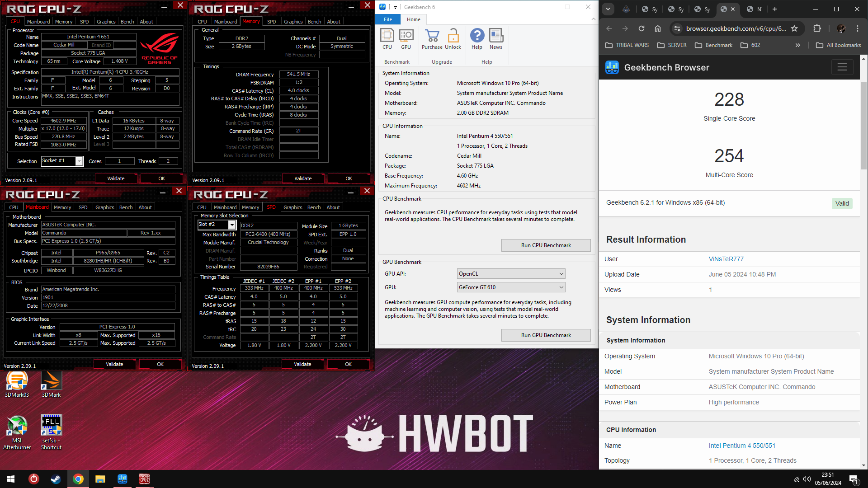Viewport: 868px width, 488px height.
Task: Click the volume icon in system tray
Action: pos(807,479)
